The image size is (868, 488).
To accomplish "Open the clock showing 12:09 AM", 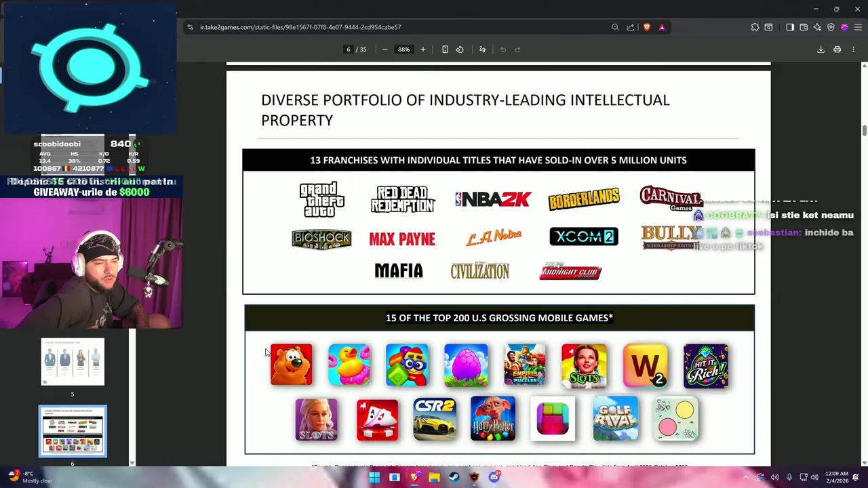I will [838, 477].
